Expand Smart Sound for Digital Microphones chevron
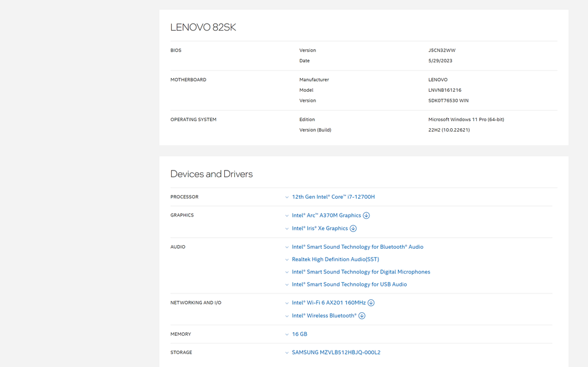 [287, 272]
